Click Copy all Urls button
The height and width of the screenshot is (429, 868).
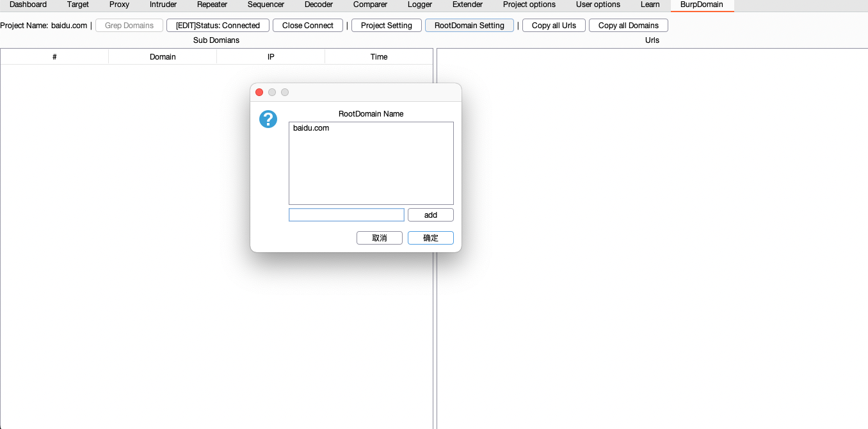coord(554,26)
